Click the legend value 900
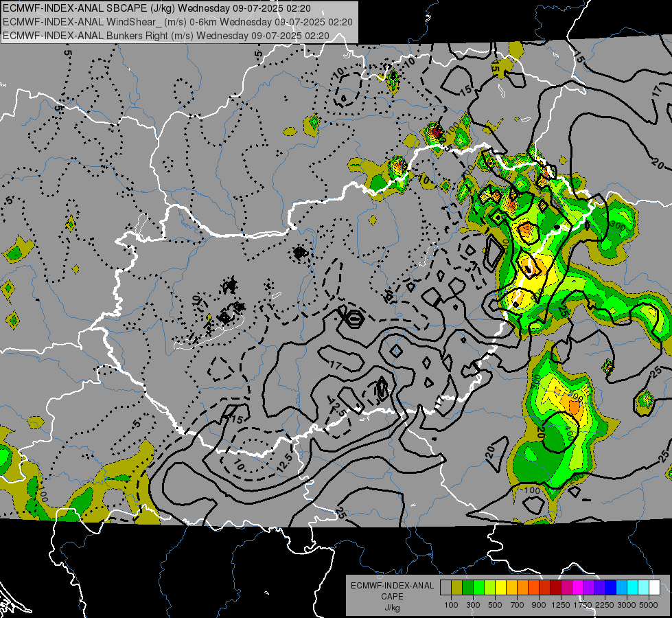Viewport: 672px width, 618px height. (x=539, y=605)
